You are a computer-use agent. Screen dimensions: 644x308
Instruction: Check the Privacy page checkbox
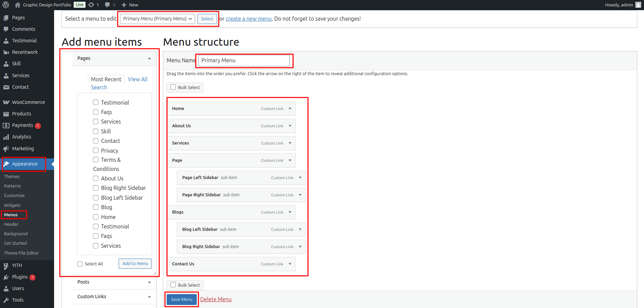click(x=96, y=150)
